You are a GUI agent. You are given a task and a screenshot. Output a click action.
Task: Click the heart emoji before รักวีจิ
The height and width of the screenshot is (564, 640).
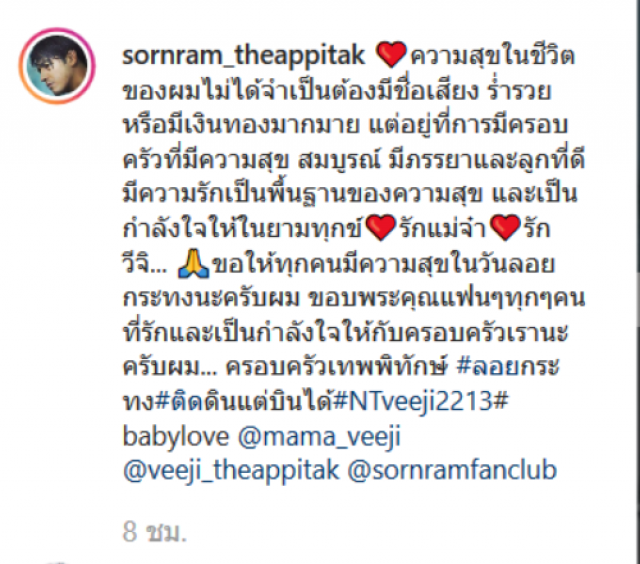(x=505, y=228)
